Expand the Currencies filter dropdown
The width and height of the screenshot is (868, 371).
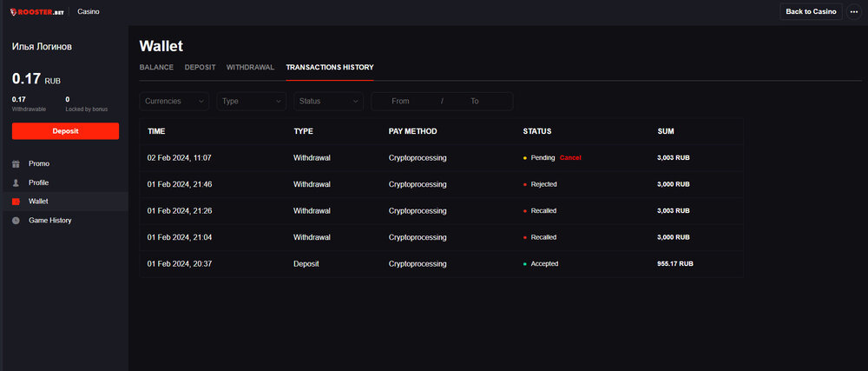174,101
